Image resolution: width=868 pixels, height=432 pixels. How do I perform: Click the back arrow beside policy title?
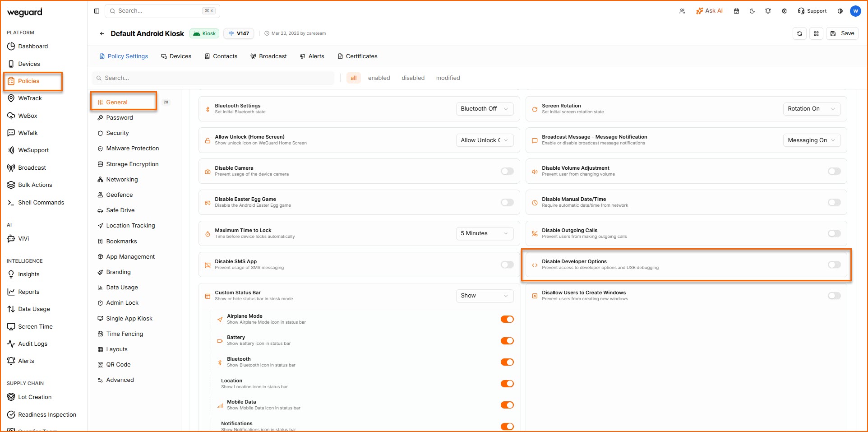click(x=102, y=33)
